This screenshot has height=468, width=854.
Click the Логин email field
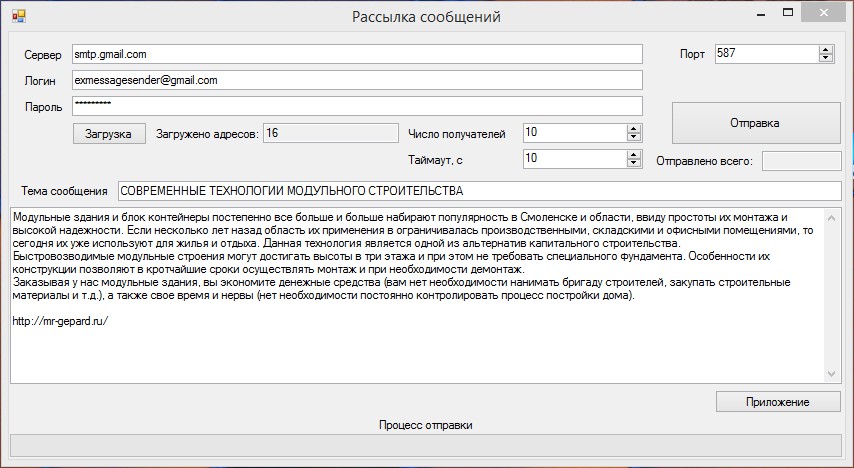pos(357,80)
